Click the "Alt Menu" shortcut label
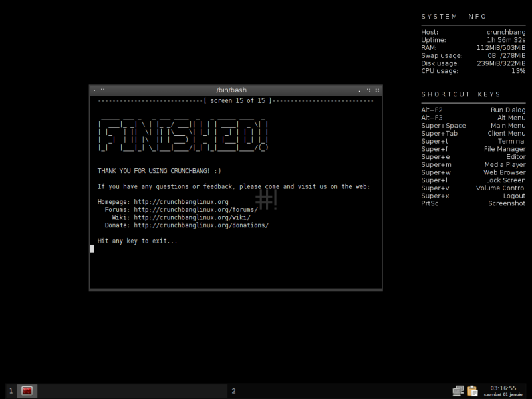This screenshot has width=532, height=399. [x=511, y=118]
